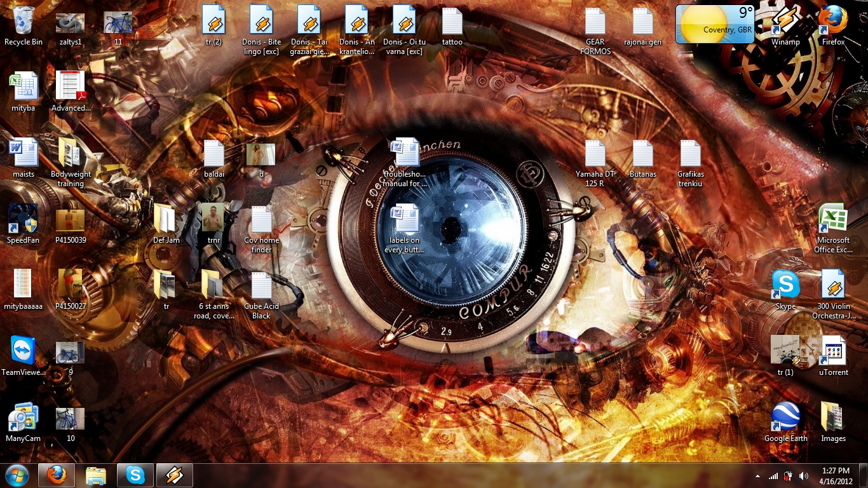The height and width of the screenshot is (488, 868).
Task: Click the Winamp taskbar button
Action: pos(175,475)
